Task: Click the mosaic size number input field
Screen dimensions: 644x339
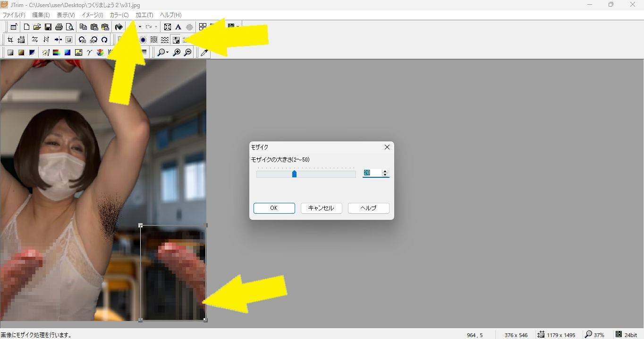Action: tap(372, 173)
